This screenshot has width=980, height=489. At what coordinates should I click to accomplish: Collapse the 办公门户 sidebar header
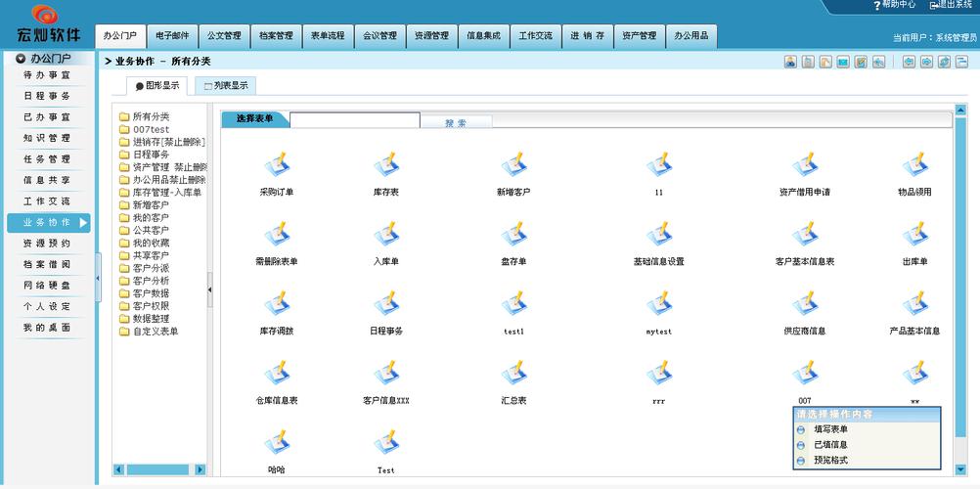(x=47, y=59)
